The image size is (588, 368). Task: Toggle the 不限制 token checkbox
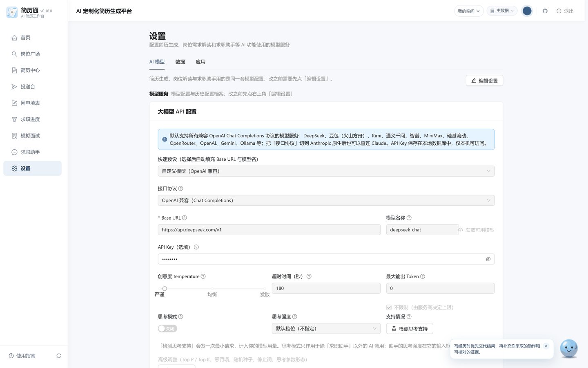tap(389, 307)
